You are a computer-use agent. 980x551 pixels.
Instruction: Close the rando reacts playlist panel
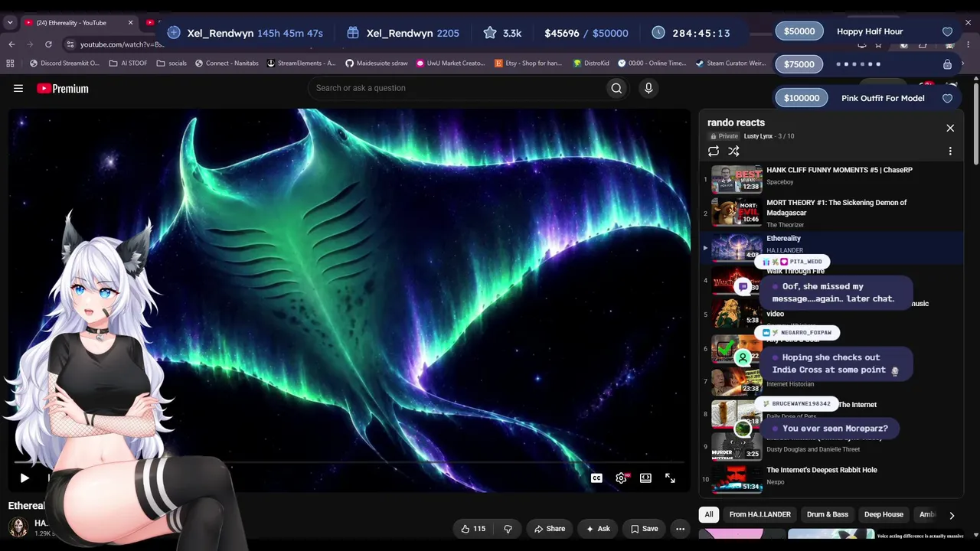pyautogui.click(x=950, y=129)
